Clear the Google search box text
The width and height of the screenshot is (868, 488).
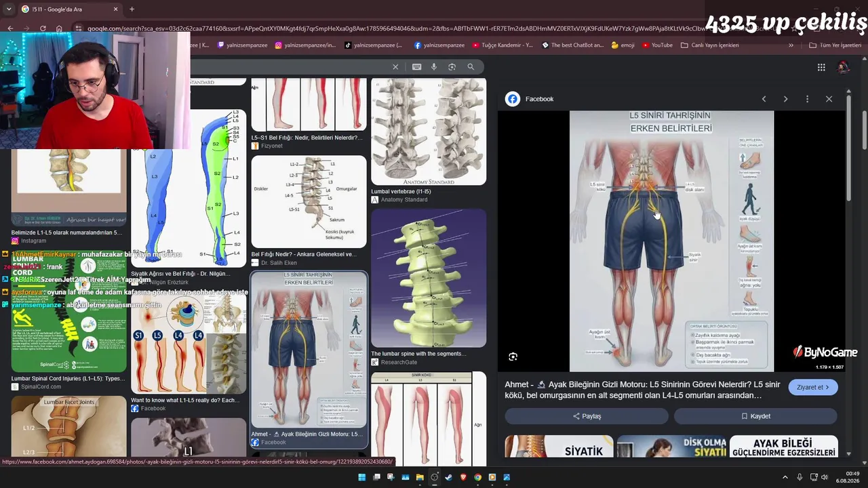[395, 66]
